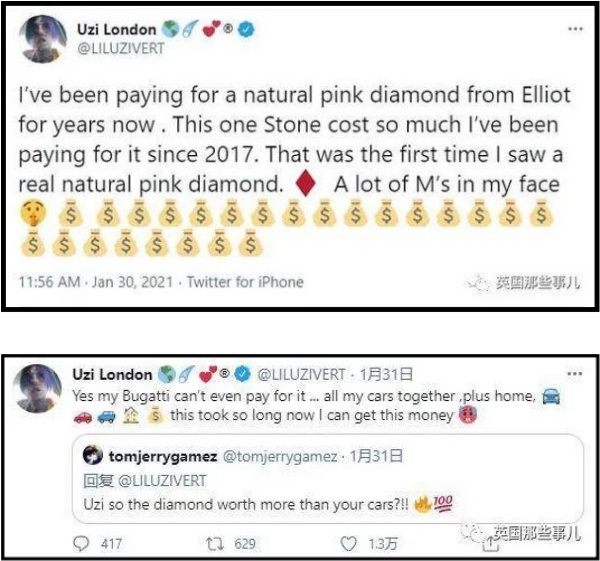Image resolution: width=600 pixels, height=561 pixels.
Task: Click the 1月31日 date beside @LILUZIVERT
Action: pos(386,374)
